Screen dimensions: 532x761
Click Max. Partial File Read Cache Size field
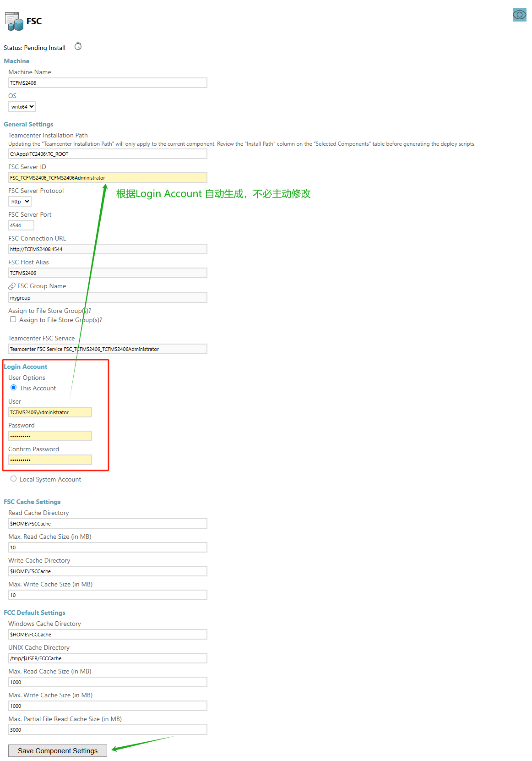[x=108, y=730]
